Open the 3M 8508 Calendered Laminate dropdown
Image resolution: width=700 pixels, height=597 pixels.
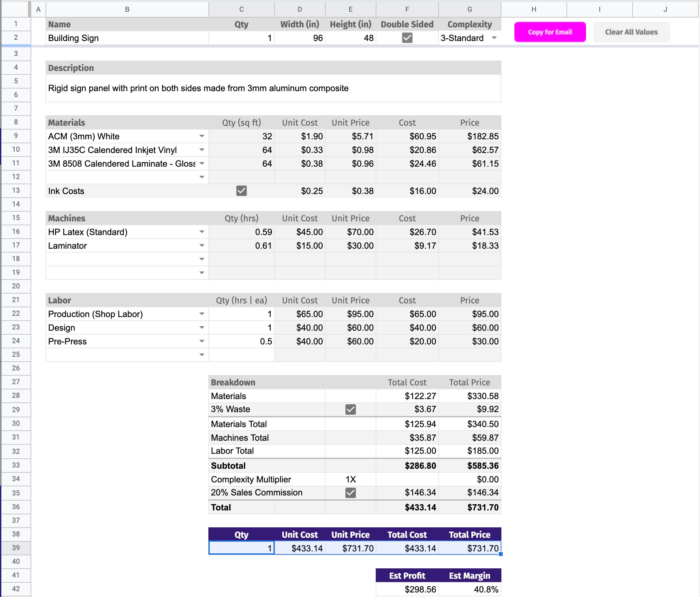pyautogui.click(x=202, y=163)
